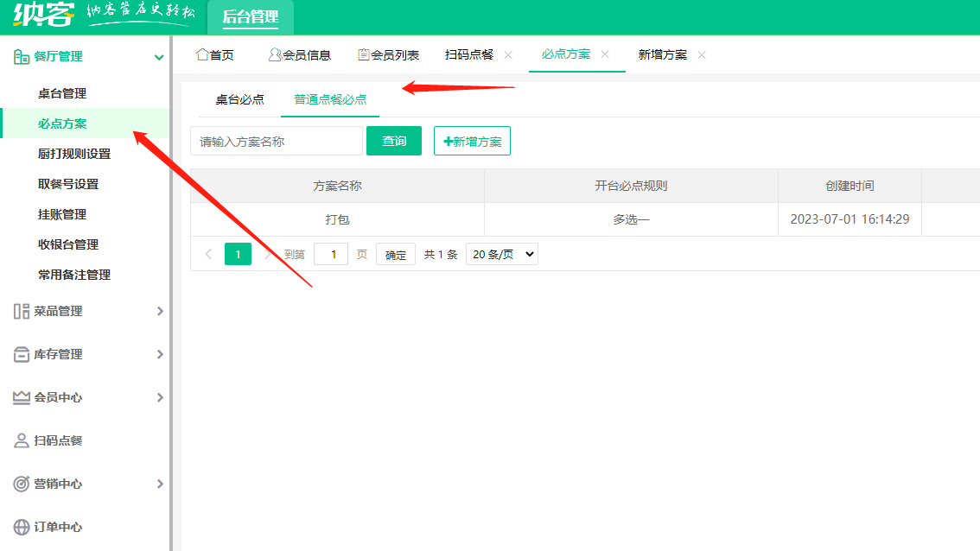Expand the 菜品管理 submenu arrow
The height and width of the screenshot is (551, 980).
(160, 311)
